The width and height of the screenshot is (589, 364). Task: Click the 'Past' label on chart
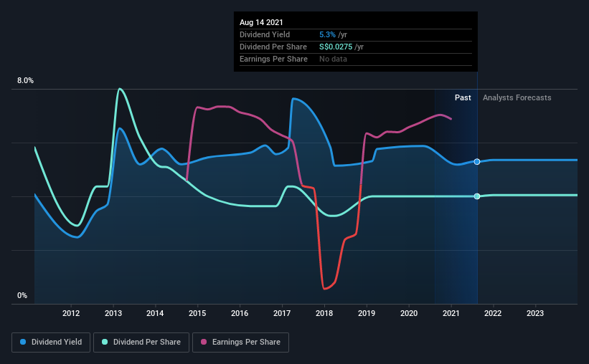(x=463, y=97)
